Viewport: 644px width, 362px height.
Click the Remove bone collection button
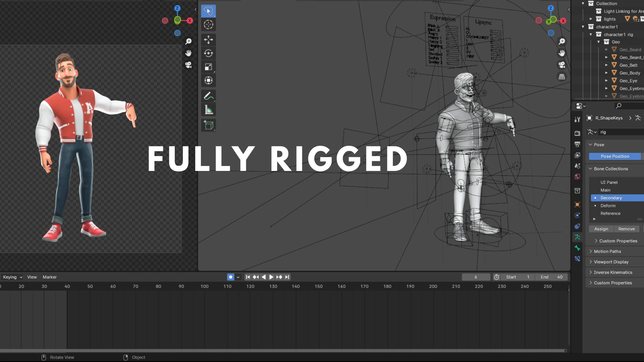tap(626, 229)
